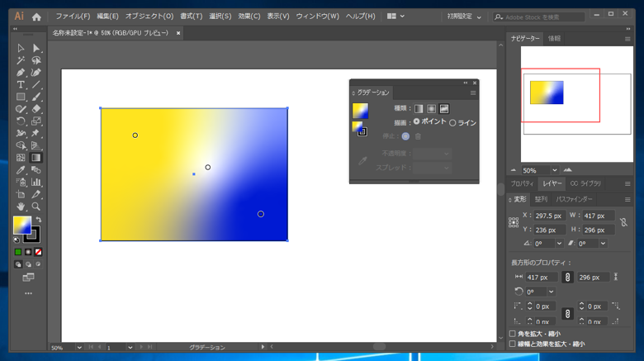Select the Magic Wand tool
Viewport: 644px width, 361px height.
tap(21, 60)
